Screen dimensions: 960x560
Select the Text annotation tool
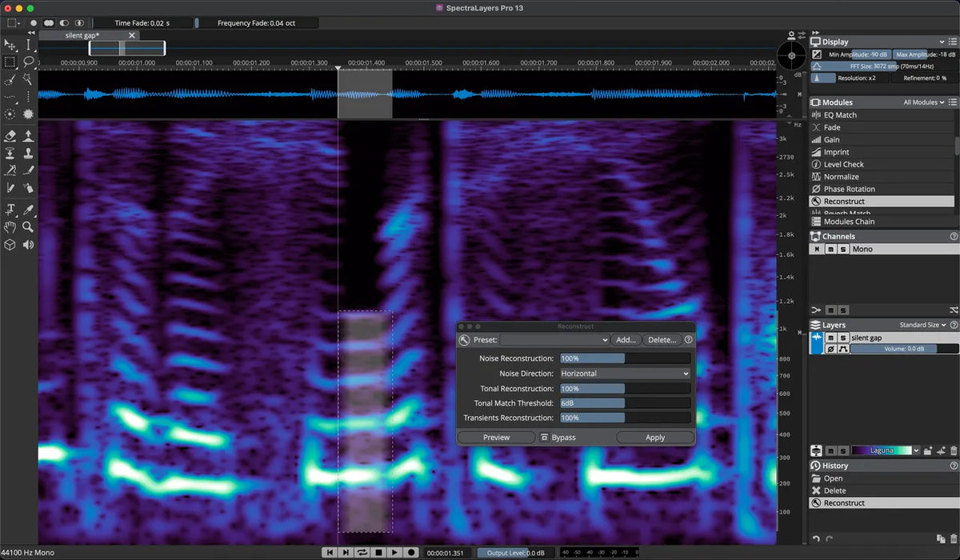click(x=10, y=210)
